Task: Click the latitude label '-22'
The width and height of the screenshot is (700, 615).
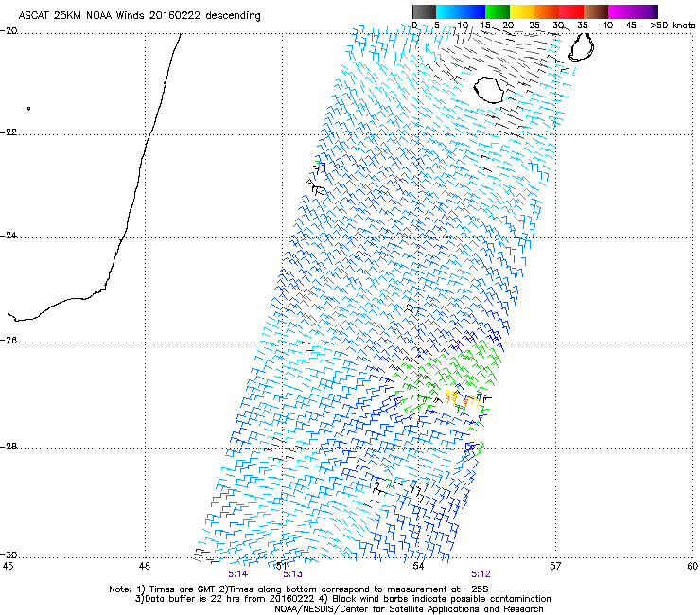Action: pyautogui.click(x=9, y=132)
